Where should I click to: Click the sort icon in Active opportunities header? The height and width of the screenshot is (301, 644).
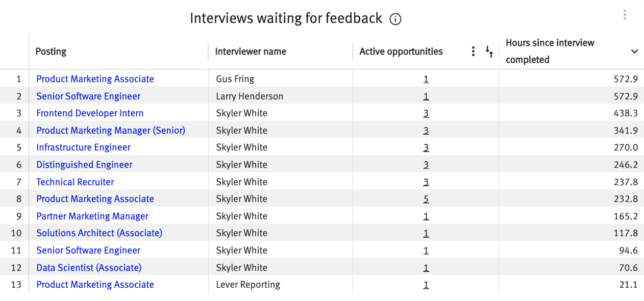pos(490,52)
